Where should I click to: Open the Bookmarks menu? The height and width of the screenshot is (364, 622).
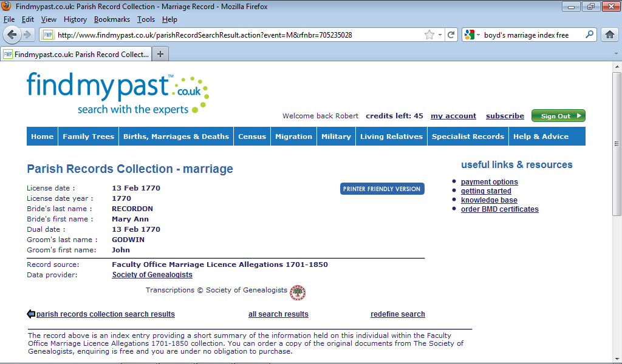pyautogui.click(x=112, y=19)
